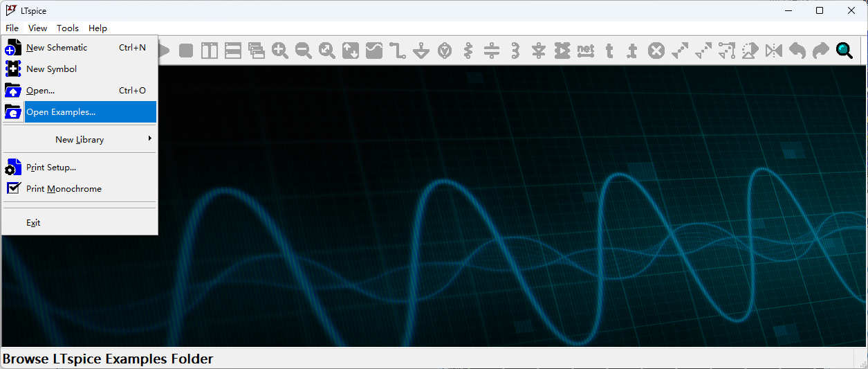The width and height of the screenshot is (868, 369).
Task: Click the Redo arrow icon
Action: [821, 51]
